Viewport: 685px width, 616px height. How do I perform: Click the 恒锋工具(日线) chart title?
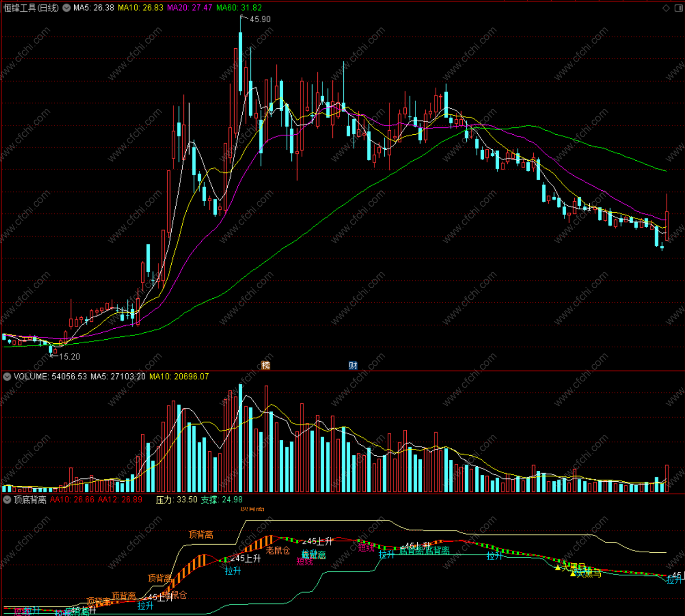point(31,8)
